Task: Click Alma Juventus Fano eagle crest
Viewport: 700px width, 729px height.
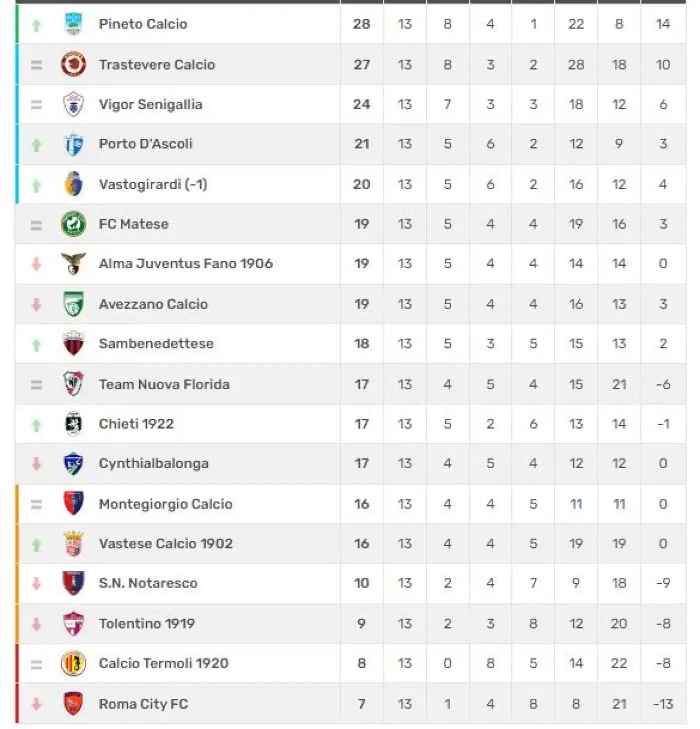Action: coord(73,264)
